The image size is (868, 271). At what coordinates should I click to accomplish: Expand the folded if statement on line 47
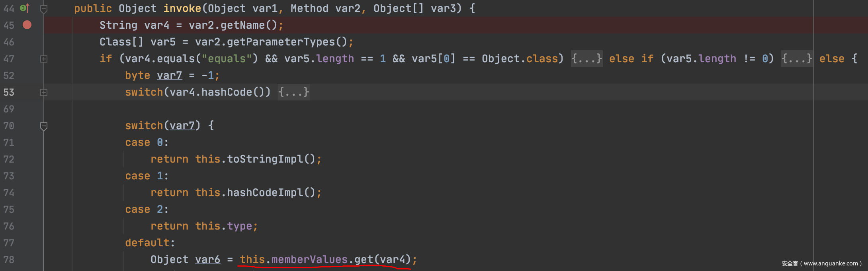point(44,59)
